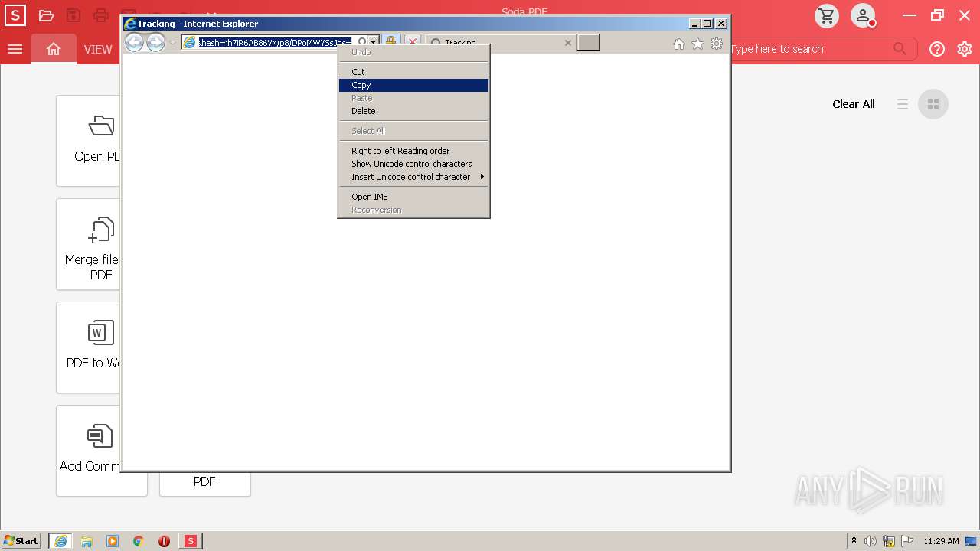Switch to list view layout
980x551 pixels.
(x=903, y=104)
